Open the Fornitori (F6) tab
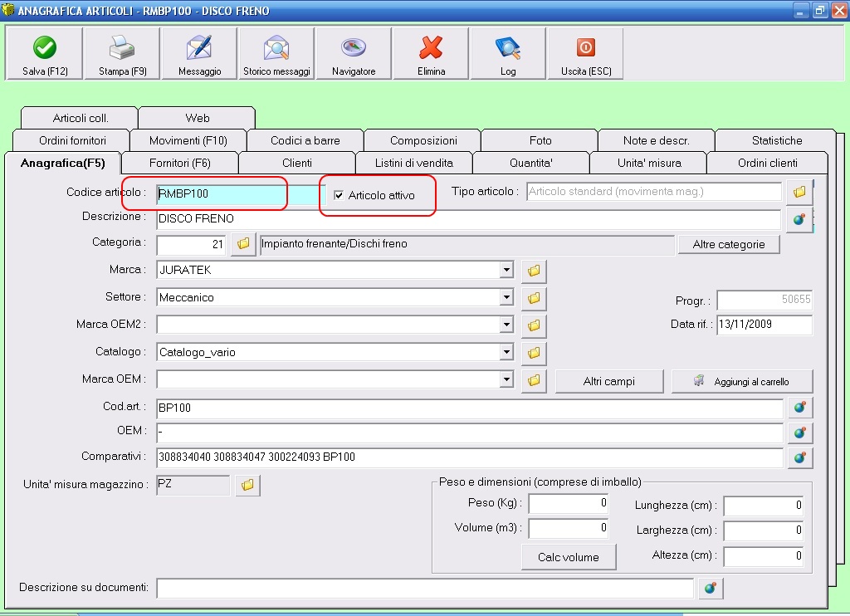This screenshot has width=850, height=616. [179, 164]
